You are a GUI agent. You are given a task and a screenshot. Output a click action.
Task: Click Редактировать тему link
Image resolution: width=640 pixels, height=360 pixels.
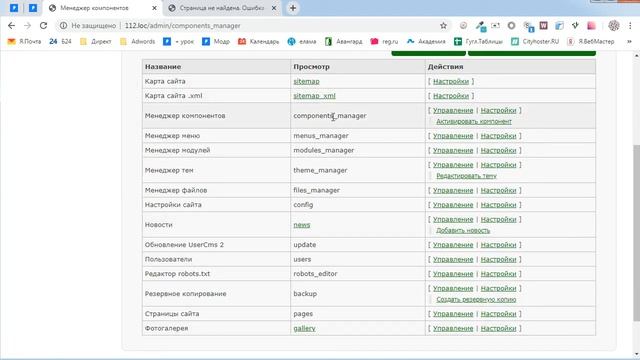466,176
